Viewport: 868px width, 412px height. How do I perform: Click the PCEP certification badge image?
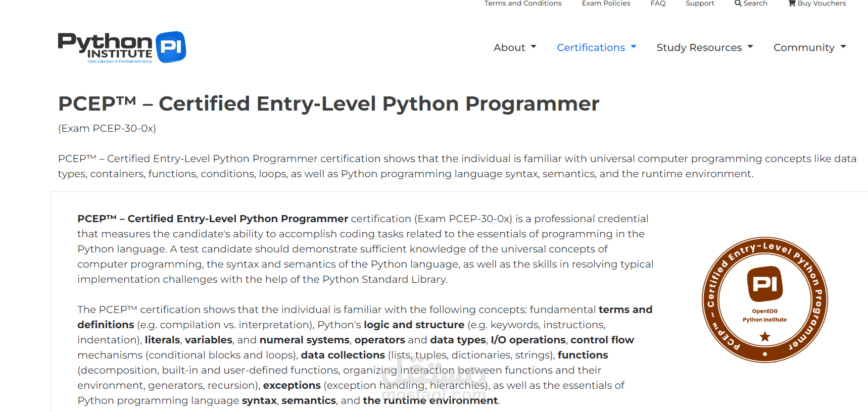[x=765, y=300]
